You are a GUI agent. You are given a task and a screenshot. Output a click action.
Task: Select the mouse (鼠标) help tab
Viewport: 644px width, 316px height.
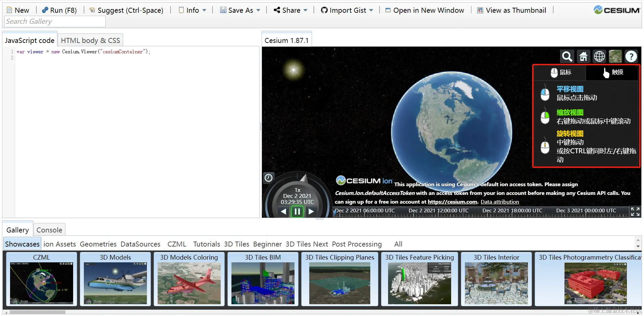560,72
